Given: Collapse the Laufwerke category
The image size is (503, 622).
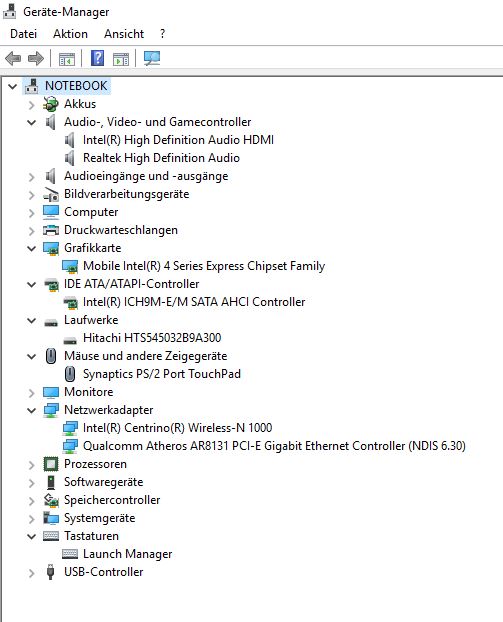Looking at the screenshot, I should 32,321.
